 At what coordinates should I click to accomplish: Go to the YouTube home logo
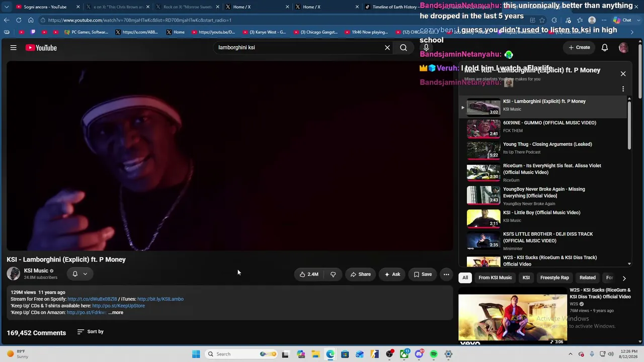(41, 48)
